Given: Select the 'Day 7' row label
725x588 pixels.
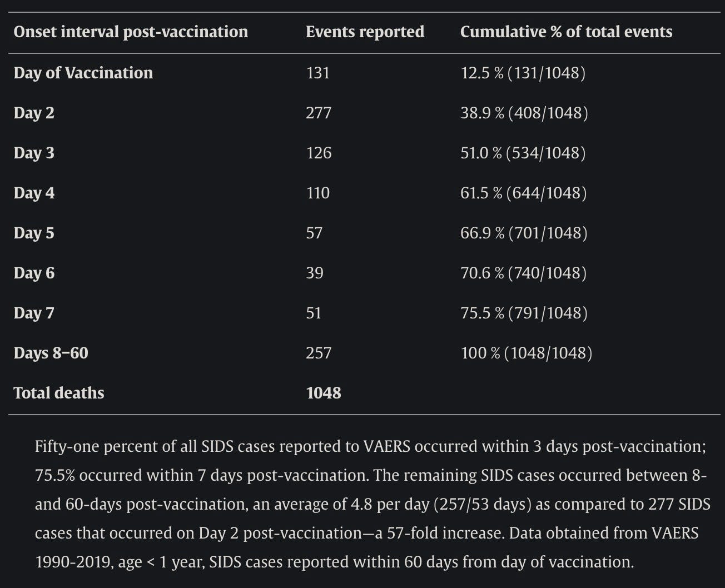Looking at the screenshot, I should [34, 313].
